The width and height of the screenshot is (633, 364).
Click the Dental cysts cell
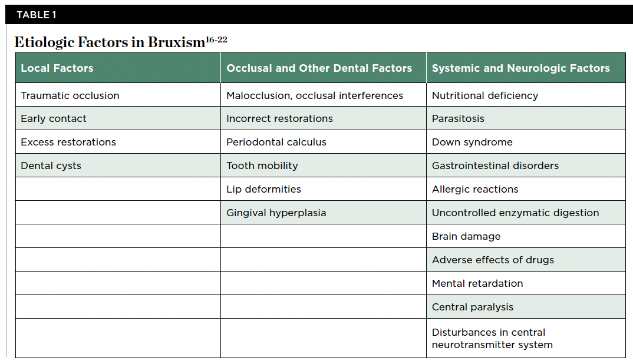(51, 166)
